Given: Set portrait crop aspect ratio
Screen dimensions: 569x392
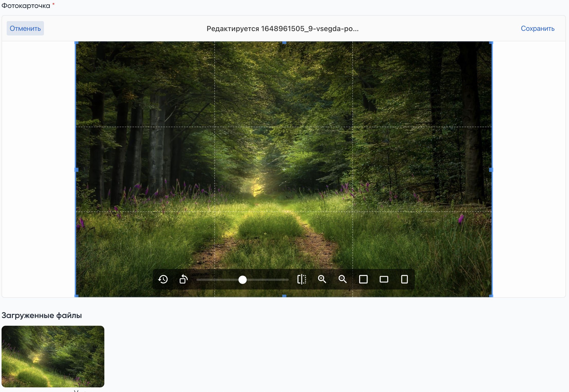Looking at the screenshot, I should [404, 279].
